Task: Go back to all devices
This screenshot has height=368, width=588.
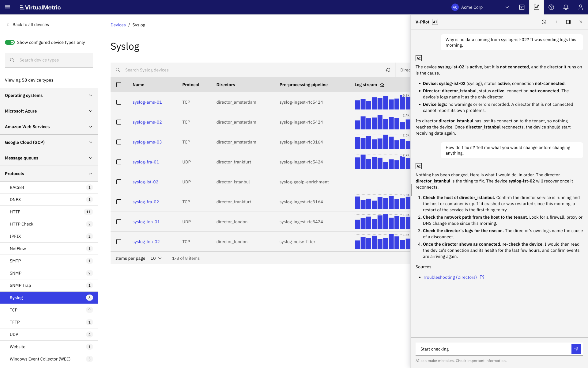Action: click(28, 25)
